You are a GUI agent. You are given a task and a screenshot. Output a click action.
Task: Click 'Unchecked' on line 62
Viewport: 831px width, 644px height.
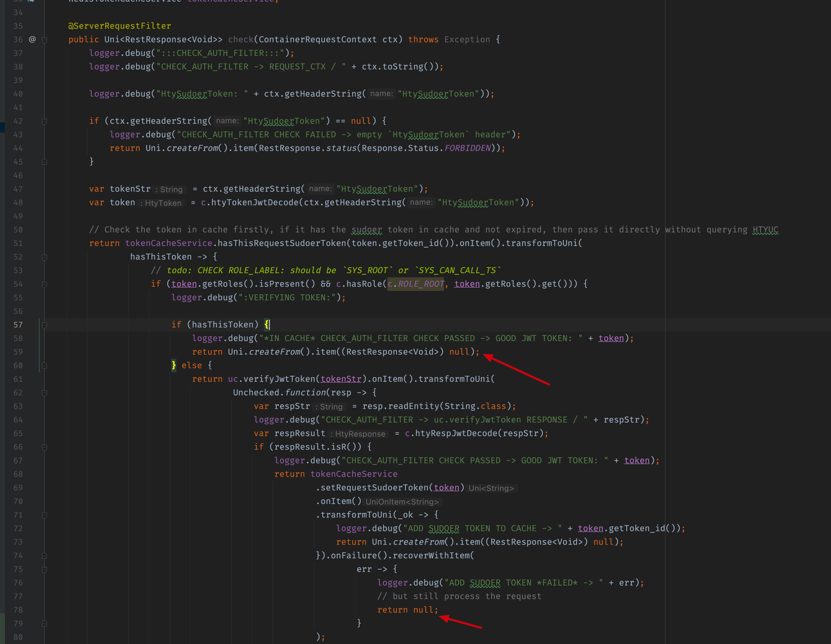[x=256, y=393]
